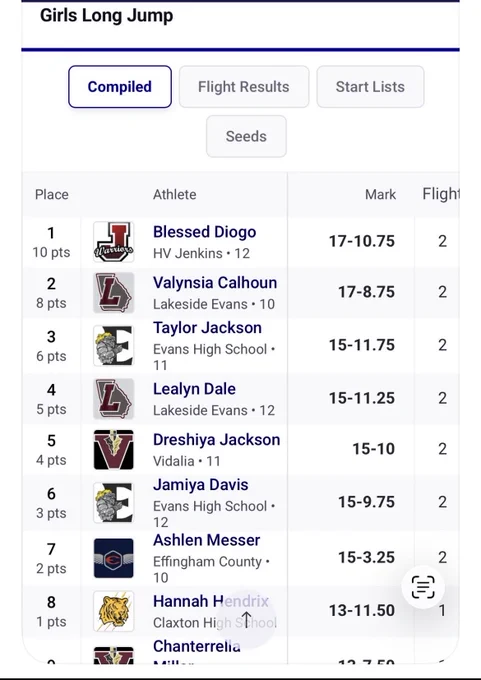Open Ashlen Messer's athlete profile

pyautogui.click(x=206, y=540)
